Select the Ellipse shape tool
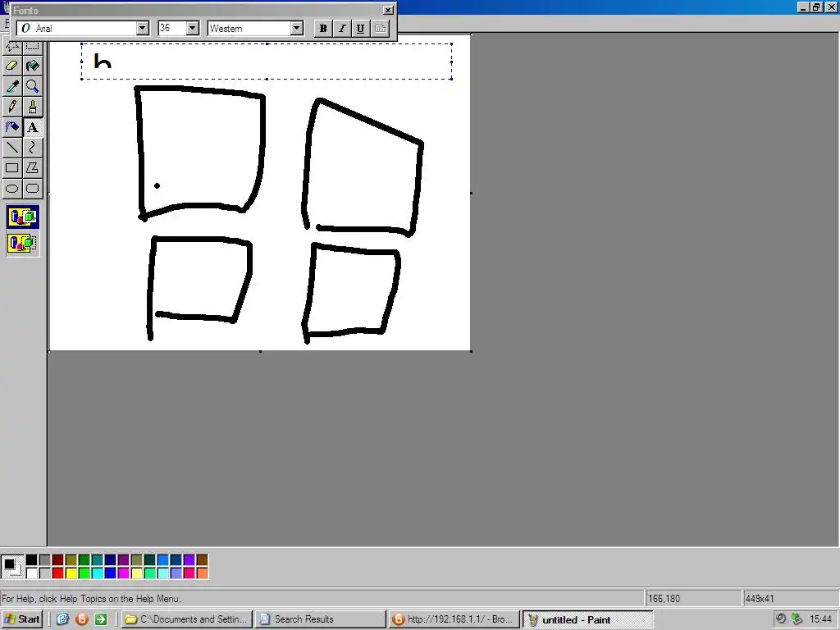 pyautogui.click(x=11, y=188)
